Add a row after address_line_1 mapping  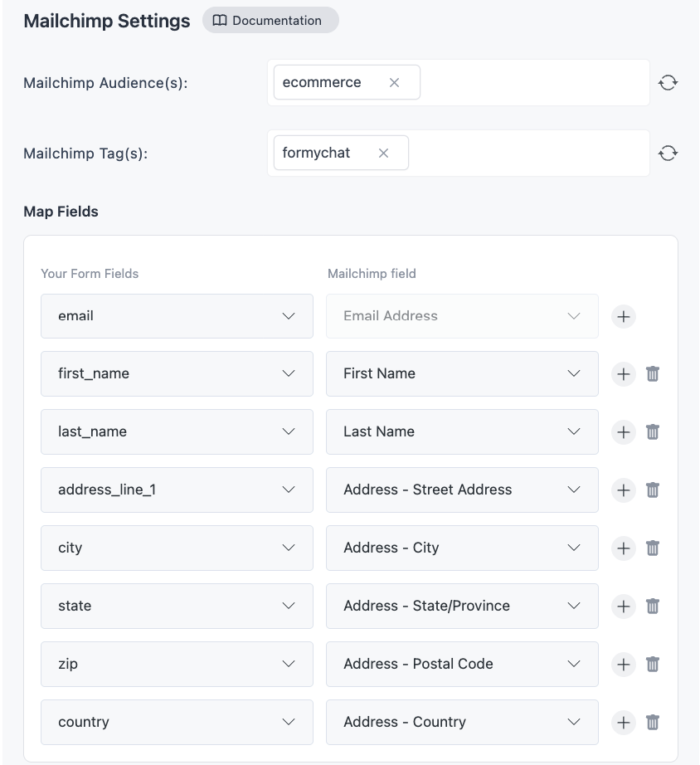(624, 490)
